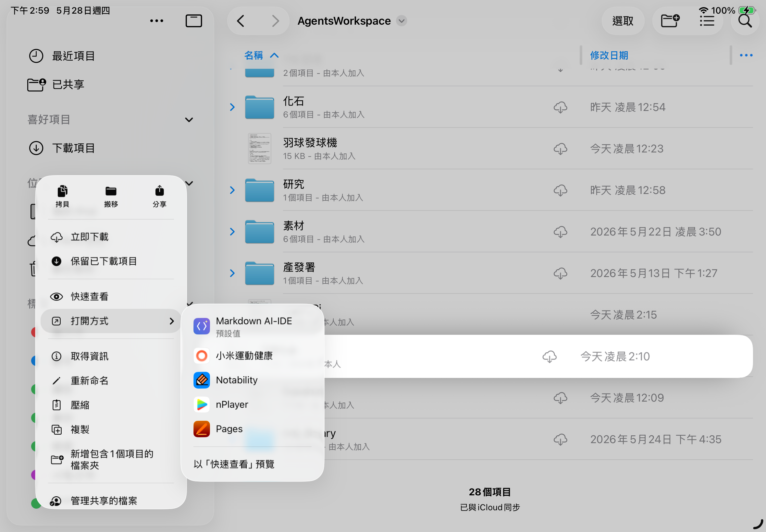The height and width of the screenshot is (532, 766).
Task: Tap the battery indicator in the status bar
Action: coord(747,10)
